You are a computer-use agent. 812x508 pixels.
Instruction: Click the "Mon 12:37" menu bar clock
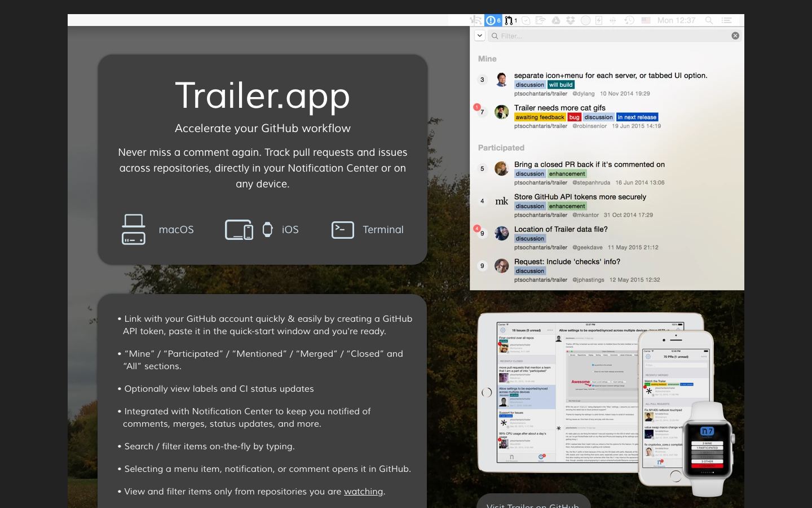(676, 20)
